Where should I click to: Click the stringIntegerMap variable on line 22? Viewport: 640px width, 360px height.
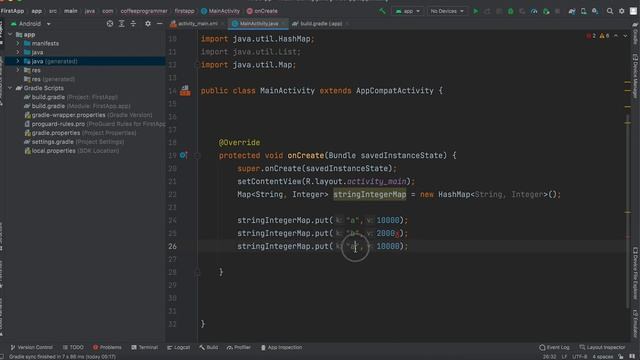click(x=370, y=194)
